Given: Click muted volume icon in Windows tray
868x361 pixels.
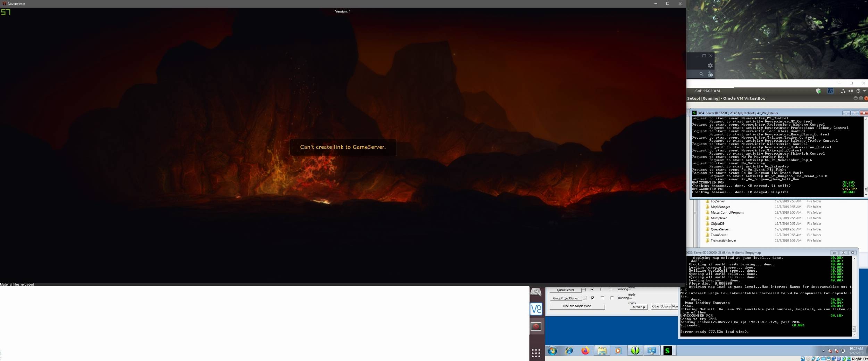Looking at the screenshot, I should (830, 351).
